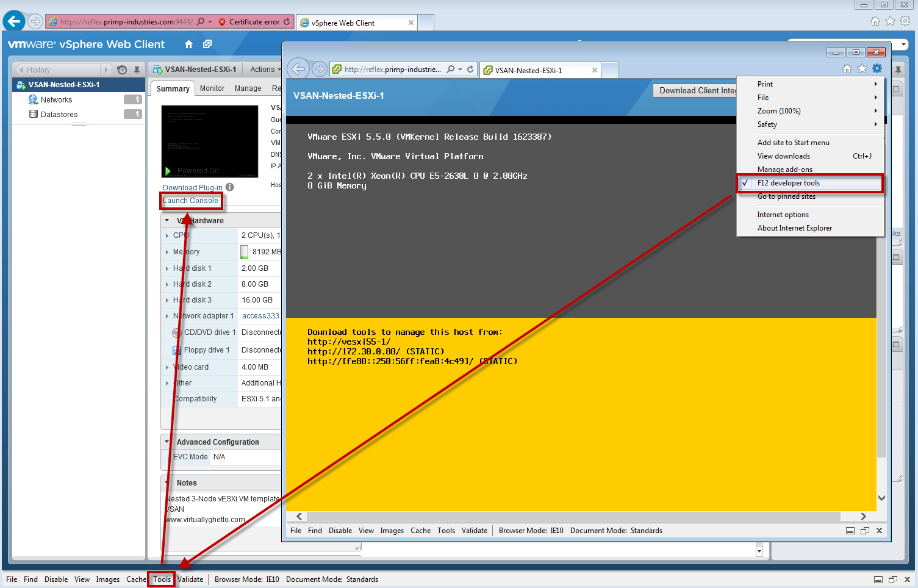
Task: Click the info icon beside Download Plug-in
Action: tap(230, 187)
